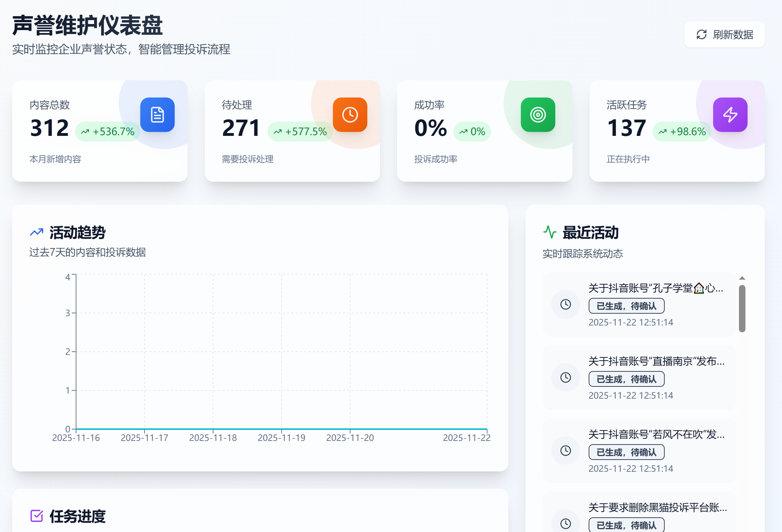782x532 pixels.
Task: Click the 最近活动 scrollbar thumb
Action: [x=742, y=308]
